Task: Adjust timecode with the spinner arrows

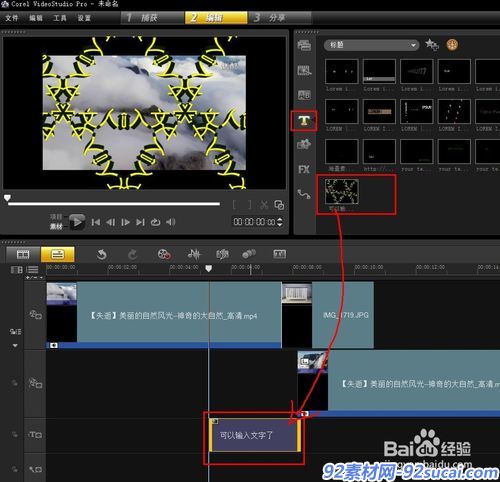Action: [280, 222]
